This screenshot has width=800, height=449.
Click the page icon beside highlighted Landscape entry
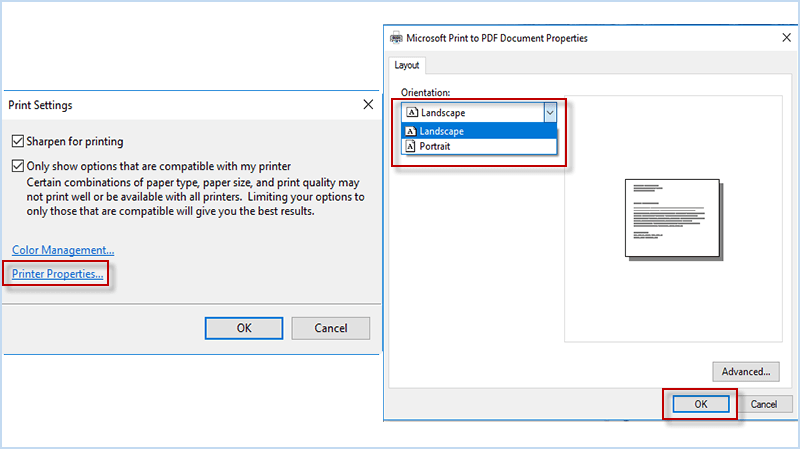pos(410,131)
